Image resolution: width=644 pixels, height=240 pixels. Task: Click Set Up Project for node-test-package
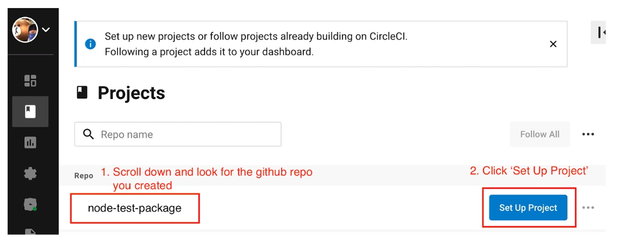pos(528,207)
